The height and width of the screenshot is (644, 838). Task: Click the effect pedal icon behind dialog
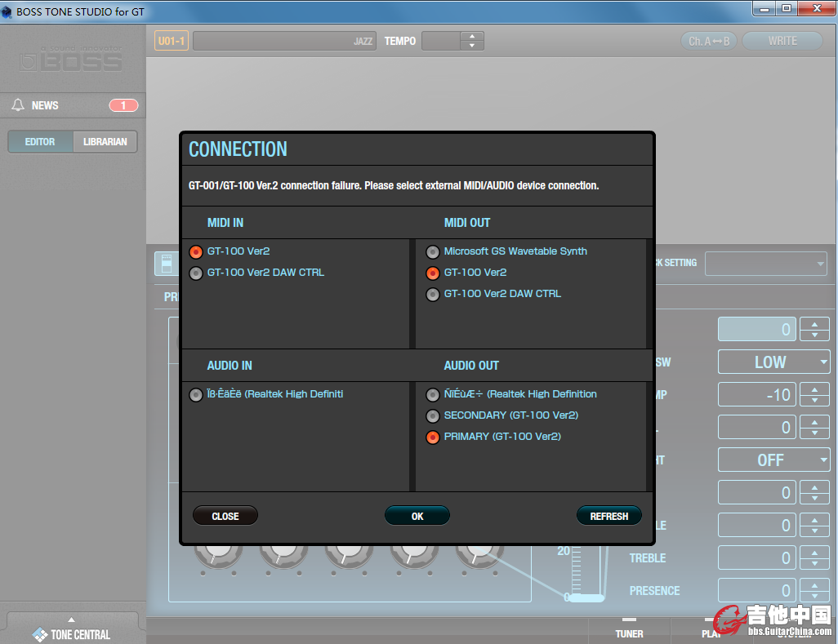point(167,264)
